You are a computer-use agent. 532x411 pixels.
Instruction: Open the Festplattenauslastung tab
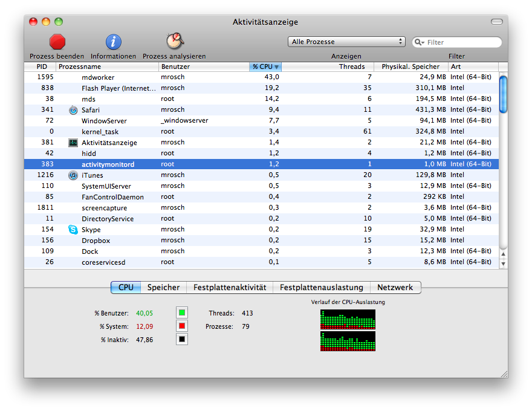[x=321, y=287]
